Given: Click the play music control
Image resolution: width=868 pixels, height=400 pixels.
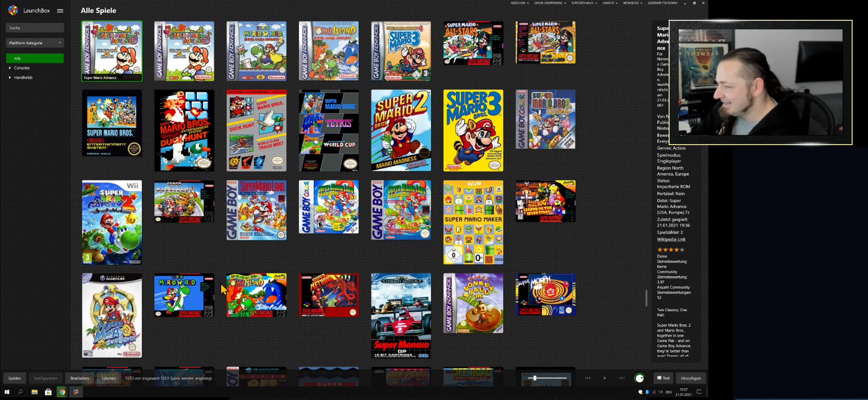Looking at the screenshot, I should 605,378.
